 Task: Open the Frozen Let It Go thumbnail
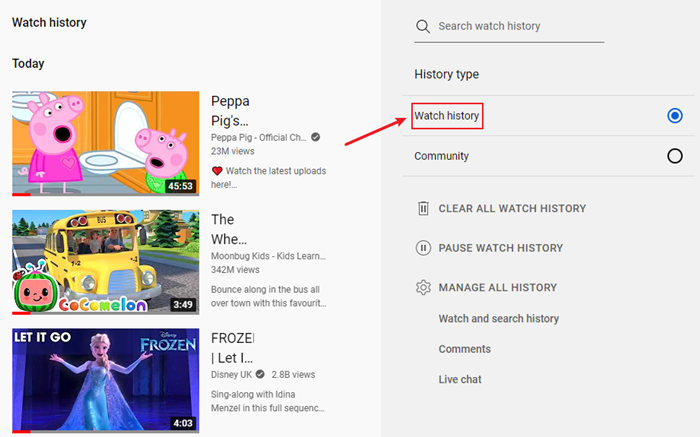(105, 380)
